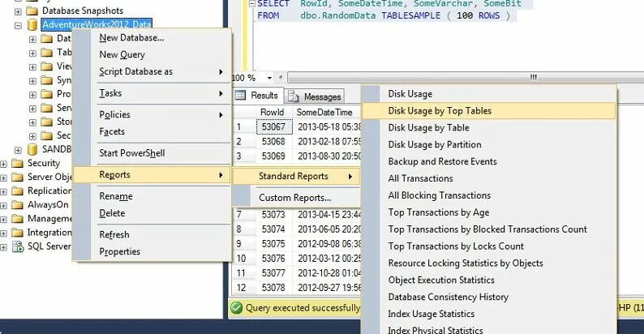This screenshot has height=334, width=644.
Task: Open Resource Locking Statistics by Objects
Action: (489, 263)
